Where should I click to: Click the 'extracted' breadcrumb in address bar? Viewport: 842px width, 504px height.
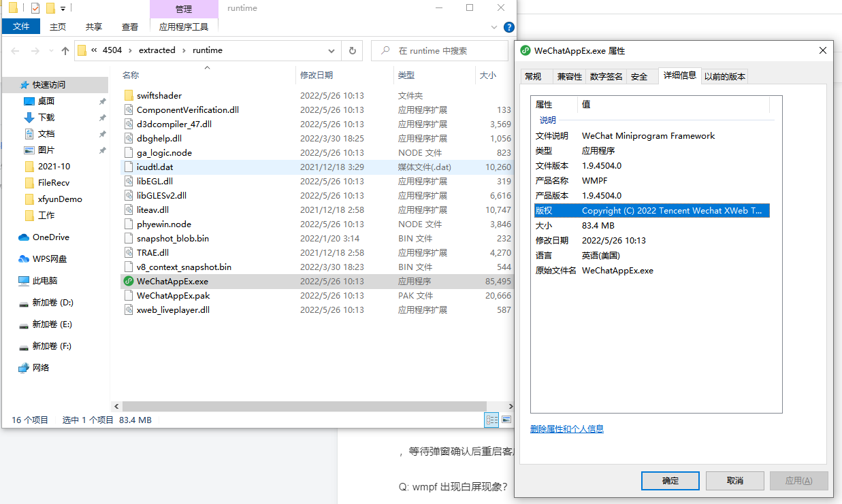pos(157,50)
